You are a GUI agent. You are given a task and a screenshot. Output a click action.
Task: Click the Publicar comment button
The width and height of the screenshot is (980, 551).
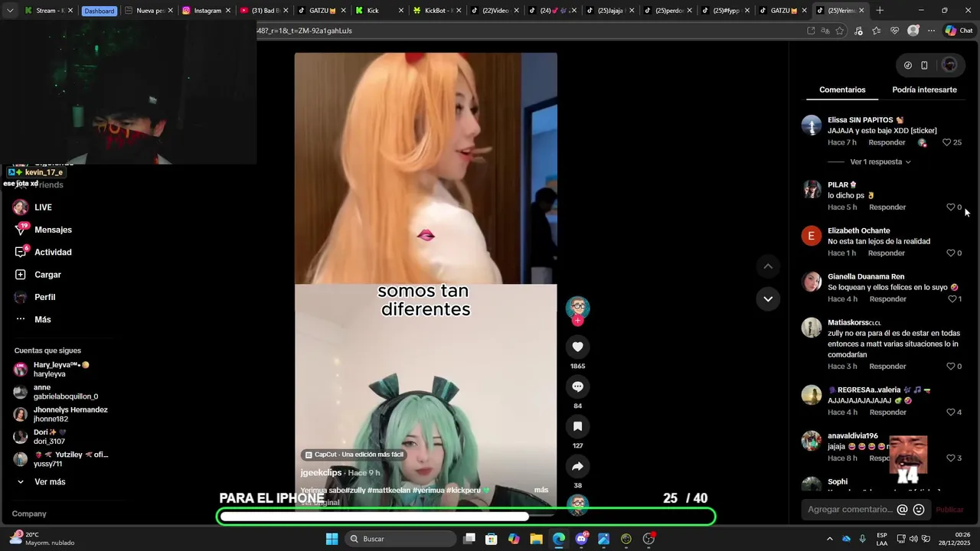949,510
